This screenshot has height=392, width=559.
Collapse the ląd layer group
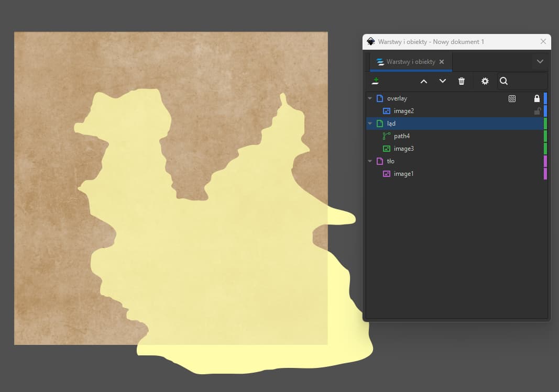coord(370,124)
